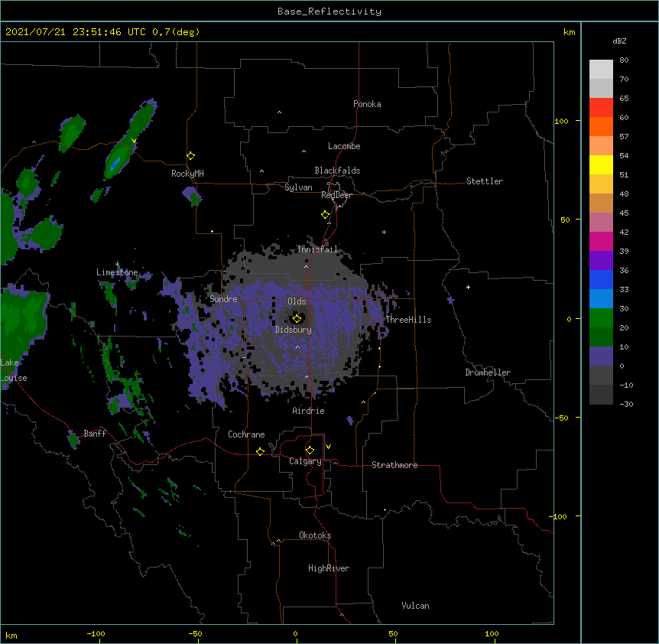Click the blue core of the northwest storm cell
659x644 pixels.
pos(115,163)
